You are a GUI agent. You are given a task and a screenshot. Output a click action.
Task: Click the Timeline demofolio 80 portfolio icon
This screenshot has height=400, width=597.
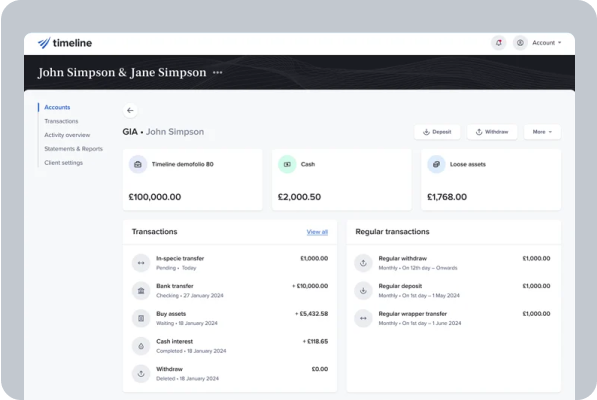tap(138, 164)
